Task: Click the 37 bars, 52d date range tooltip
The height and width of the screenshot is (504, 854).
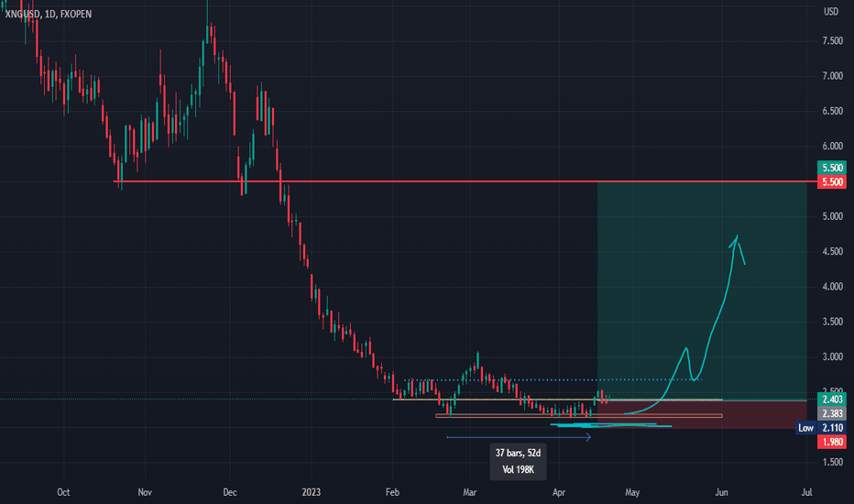Action: tap(518, 462)
